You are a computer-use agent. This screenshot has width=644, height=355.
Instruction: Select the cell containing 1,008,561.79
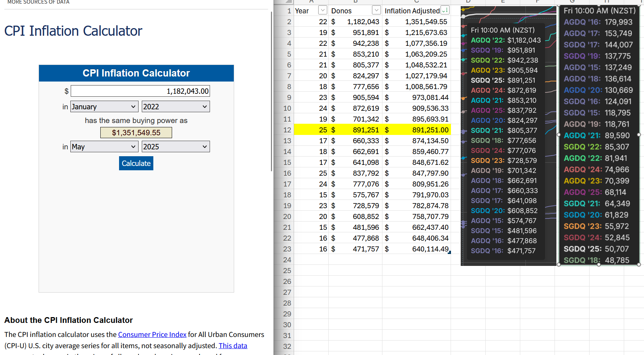tap(416, 87)
